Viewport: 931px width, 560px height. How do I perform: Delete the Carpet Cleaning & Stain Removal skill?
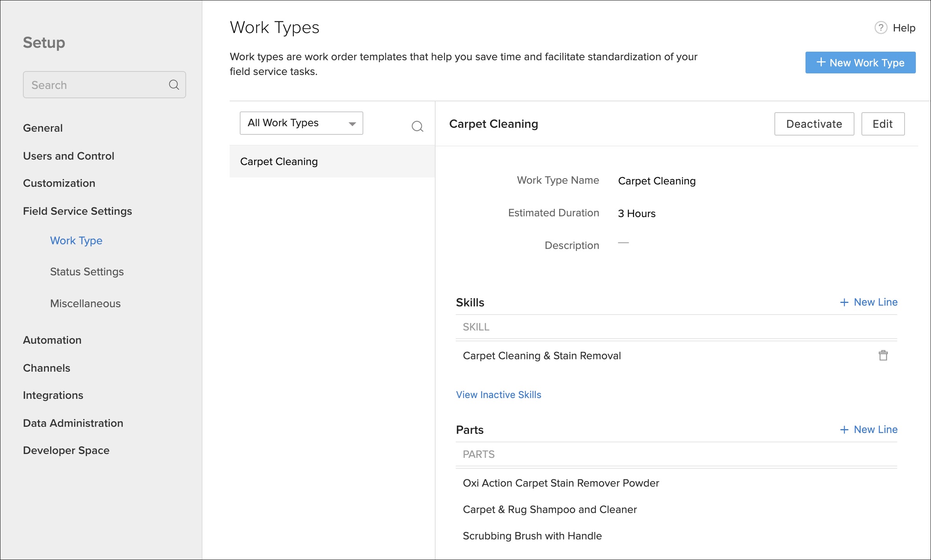point(883,355)
